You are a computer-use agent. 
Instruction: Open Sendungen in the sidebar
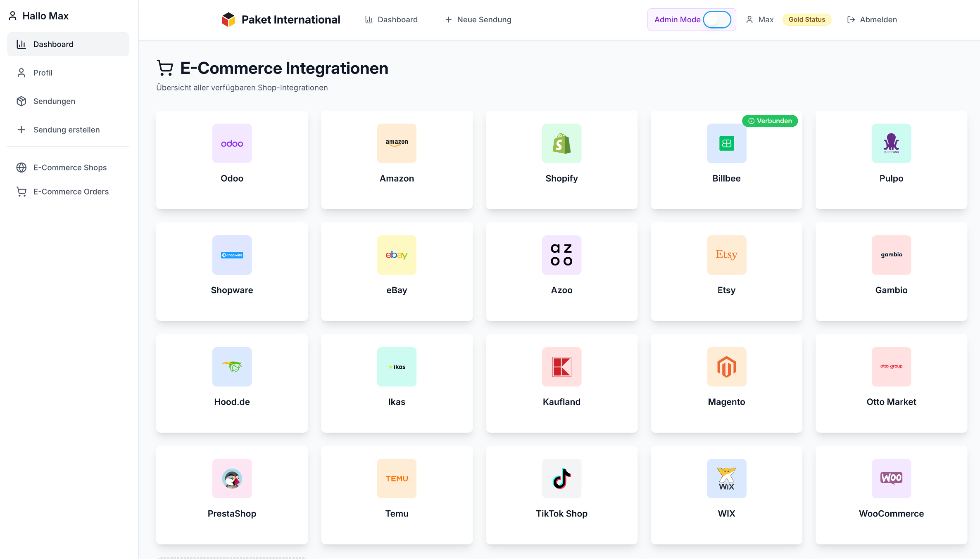(x=68, y=101)
